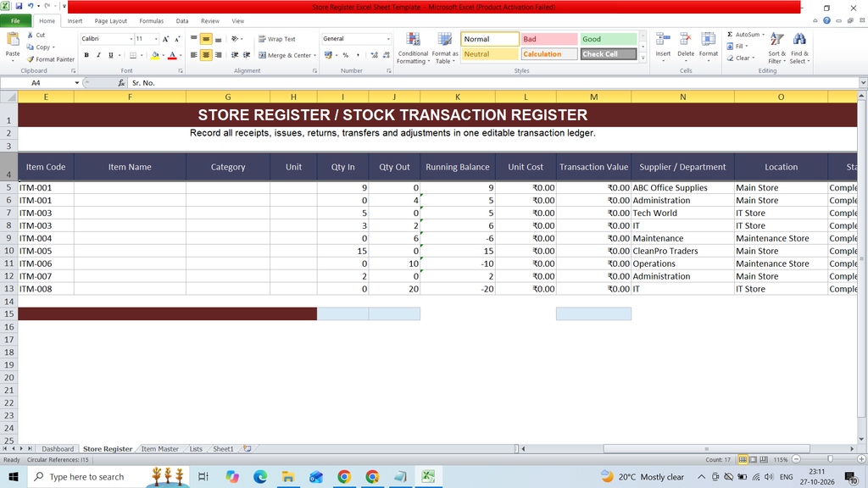Image resolution: width=868 pixels, height=488 pixels.
Task: Click the Increase Indent icon
Action: pyautogui.click(x=247, y=55)
